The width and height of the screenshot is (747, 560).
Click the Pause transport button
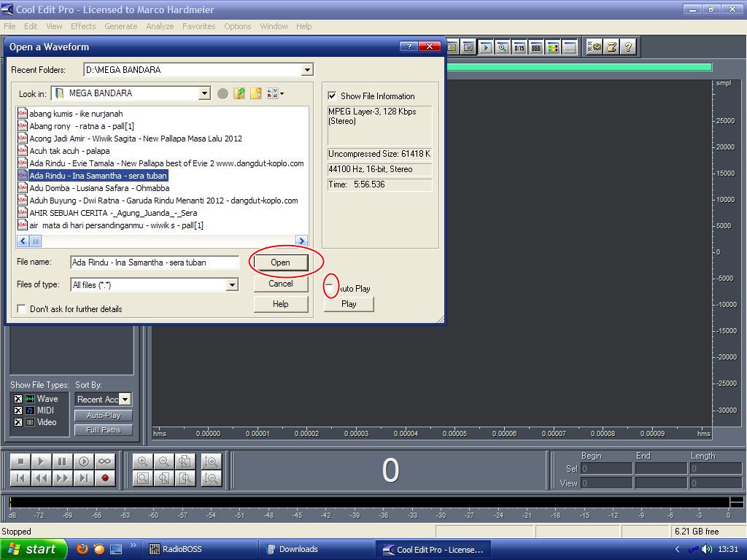[63, 461]
